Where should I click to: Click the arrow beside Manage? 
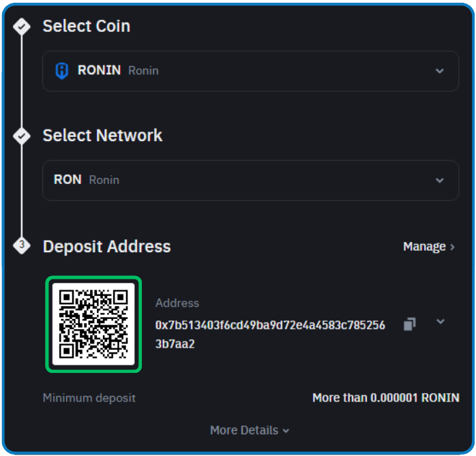coord(452,247)
